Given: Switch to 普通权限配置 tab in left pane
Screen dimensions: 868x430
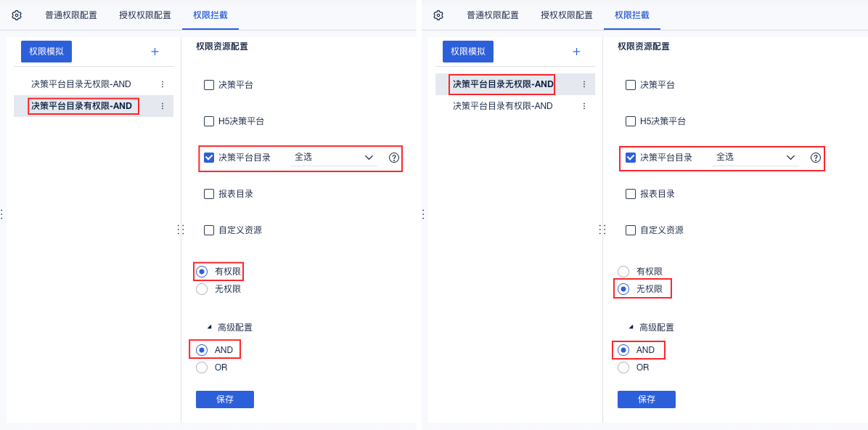Looking at the screenshot, I should coord(71,15).
